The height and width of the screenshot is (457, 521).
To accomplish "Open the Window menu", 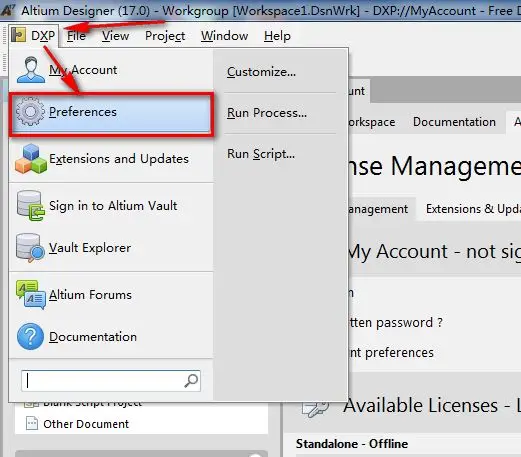I will pos(224,36).
